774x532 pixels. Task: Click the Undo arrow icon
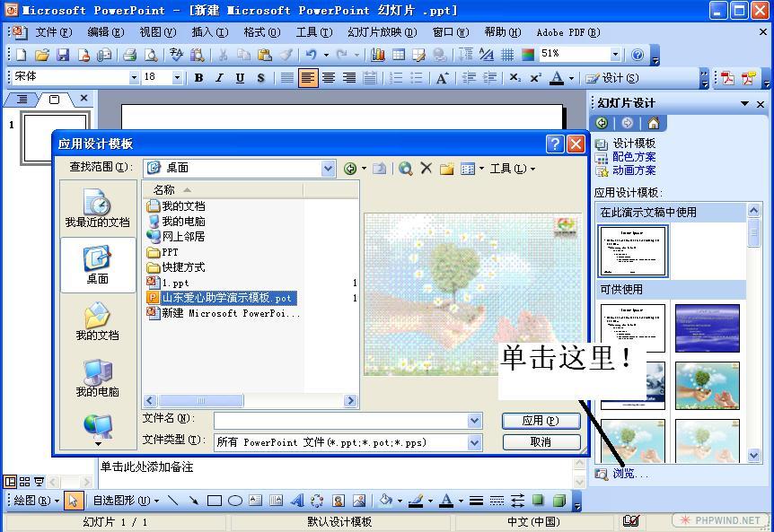pos(311,54)
